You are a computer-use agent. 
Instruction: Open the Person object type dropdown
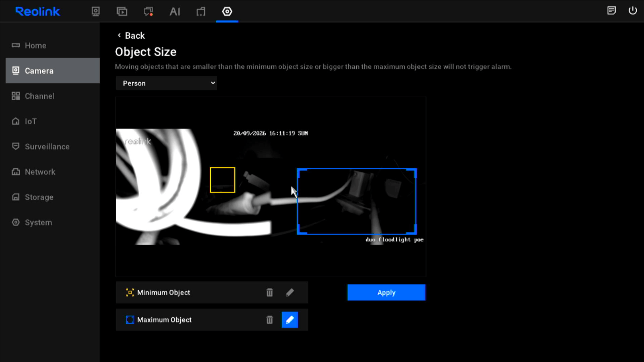[166, 83]
